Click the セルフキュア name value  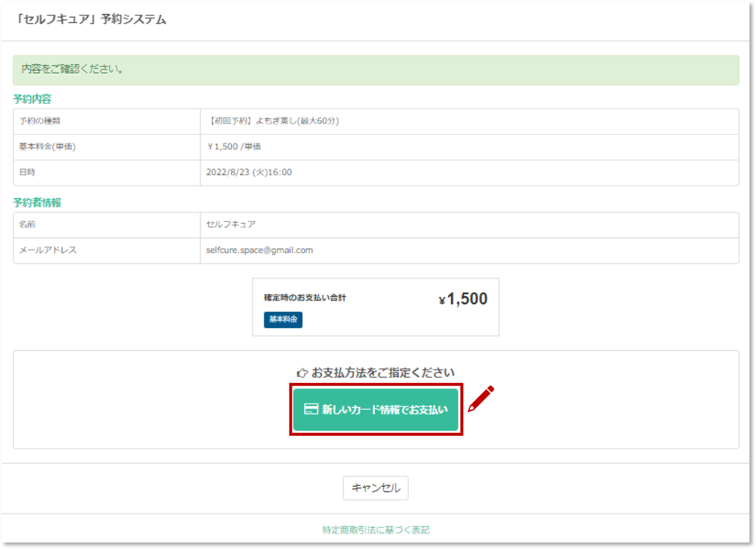[x=231, y=225]
